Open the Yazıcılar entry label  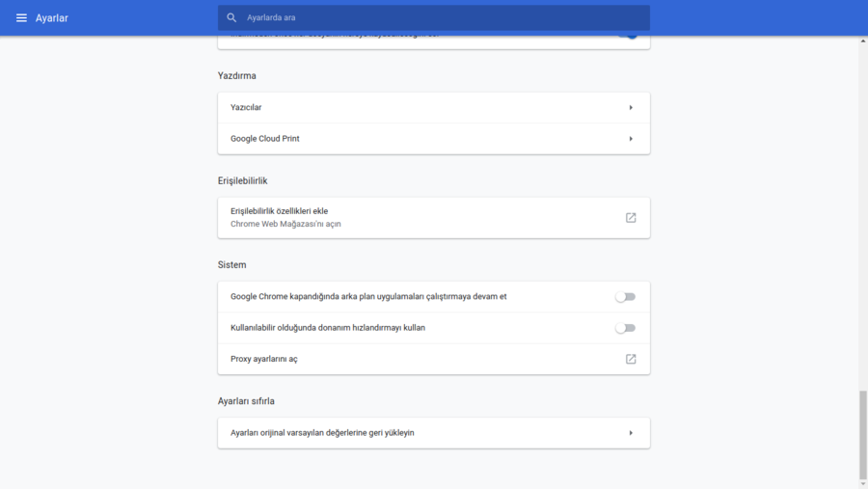[246, 108]
